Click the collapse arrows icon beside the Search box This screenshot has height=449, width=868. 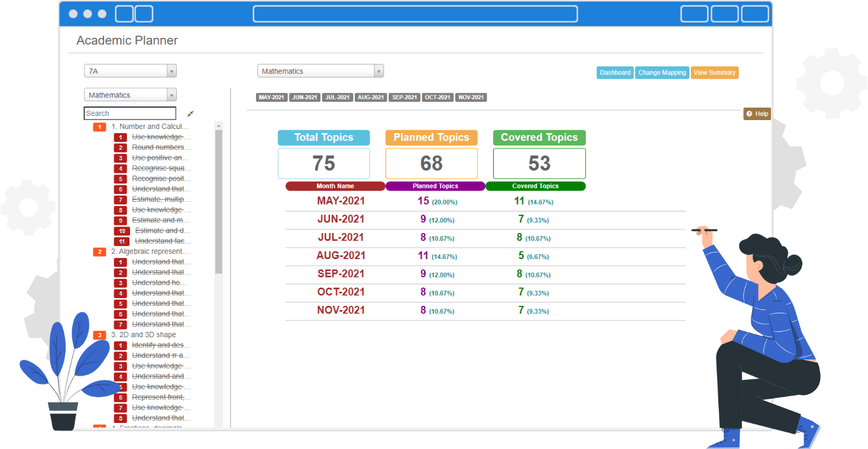(190, 113)
